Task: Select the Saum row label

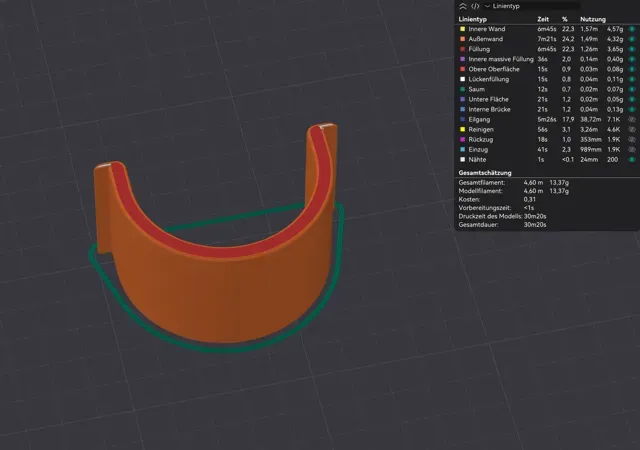Action: coord(476,89)
